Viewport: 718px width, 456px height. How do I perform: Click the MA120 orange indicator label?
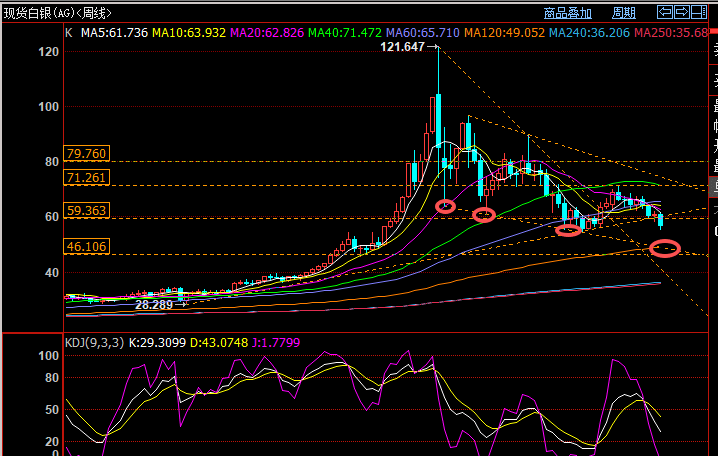504,33
